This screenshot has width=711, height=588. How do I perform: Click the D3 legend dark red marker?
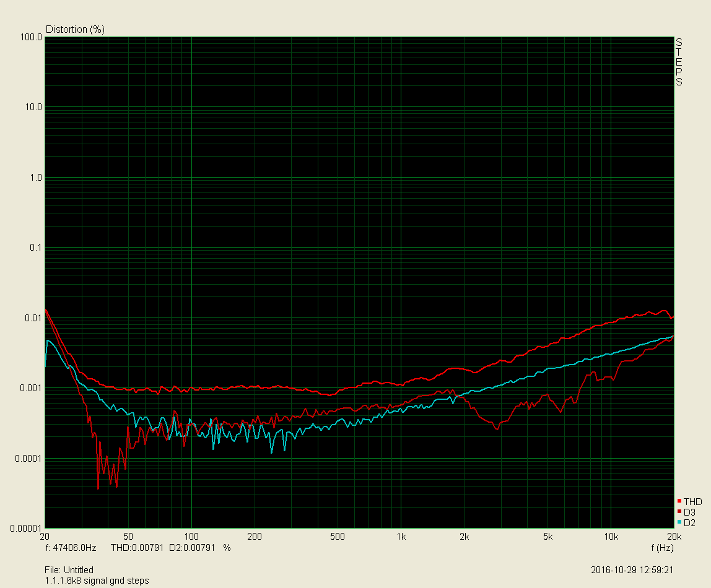[679, 511]
